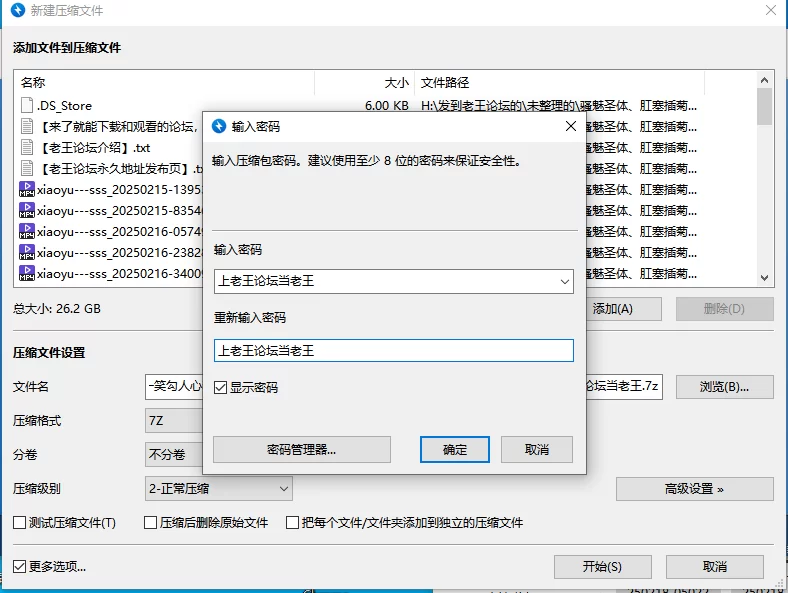Click the app logo in the 新建压缩文件 title bar

pyautogui.click(x=18, y=10)
